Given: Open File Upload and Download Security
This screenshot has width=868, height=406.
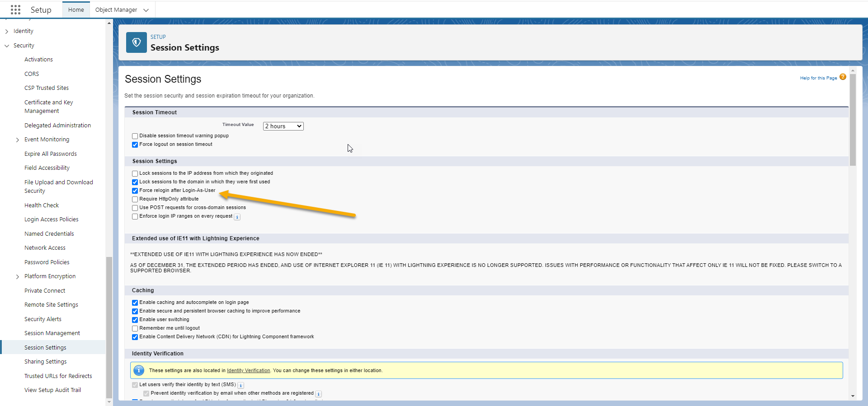Looking at the screenshot, I should 59,187.
